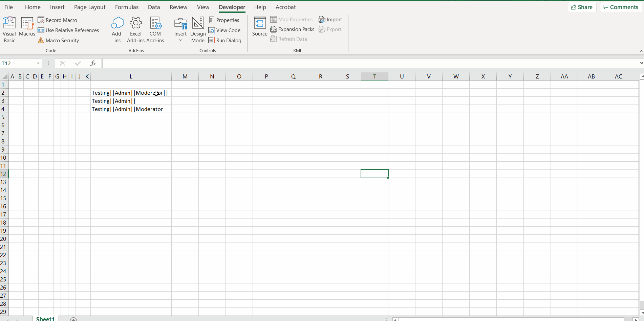Select the Macros icon

click(27, 29)
